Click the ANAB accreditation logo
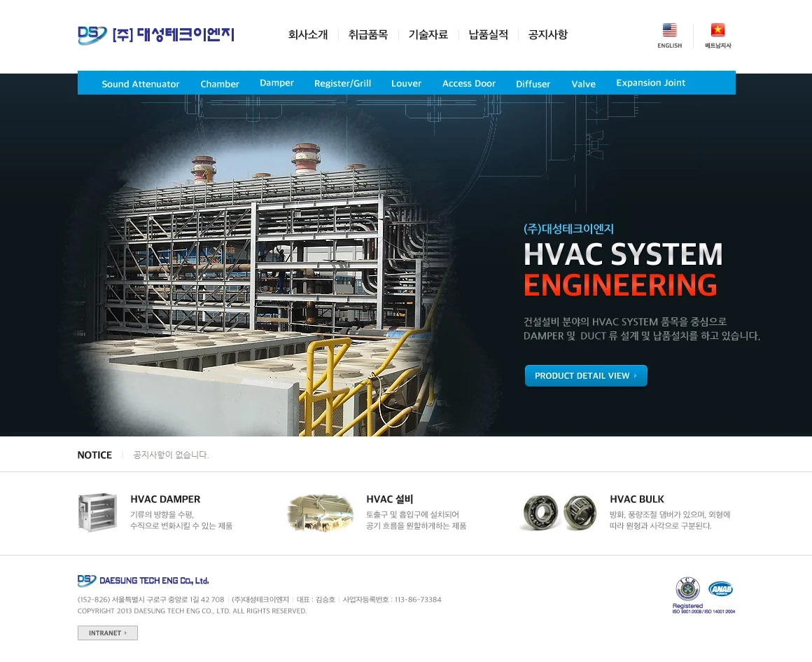The height and width of the screenshot is (662, 812). pyautogui.click(x=720, y=588)
